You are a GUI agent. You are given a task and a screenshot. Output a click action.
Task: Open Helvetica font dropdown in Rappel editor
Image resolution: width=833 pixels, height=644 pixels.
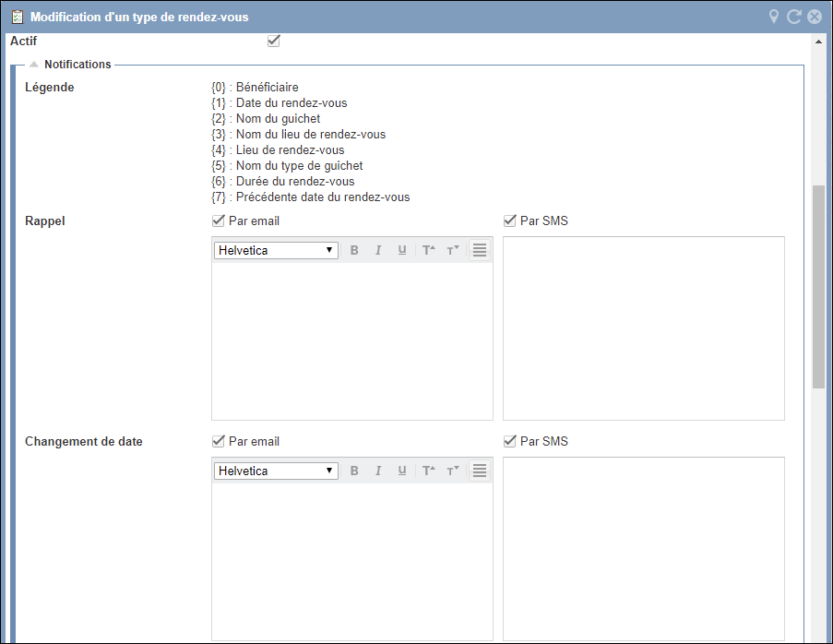click(x=276, y=250)
